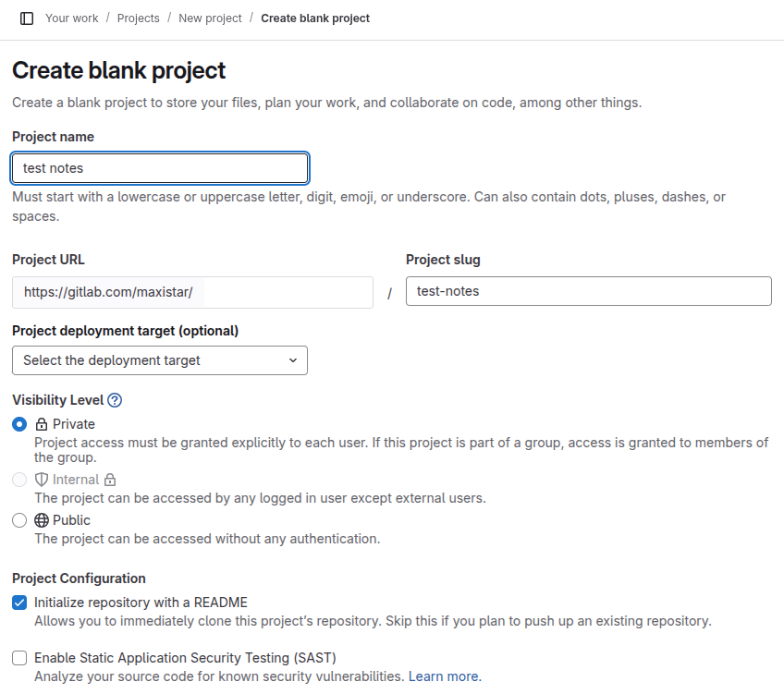Click the lock icon after Internal
Screen dimensions: 784x694
coord(110,480)
